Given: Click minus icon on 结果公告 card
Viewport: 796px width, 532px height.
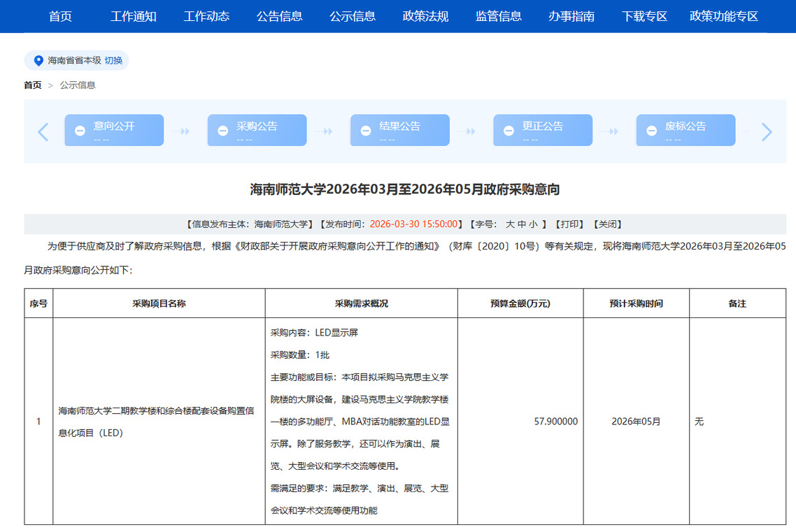Looking at the screenshot, I should point(366,131).
